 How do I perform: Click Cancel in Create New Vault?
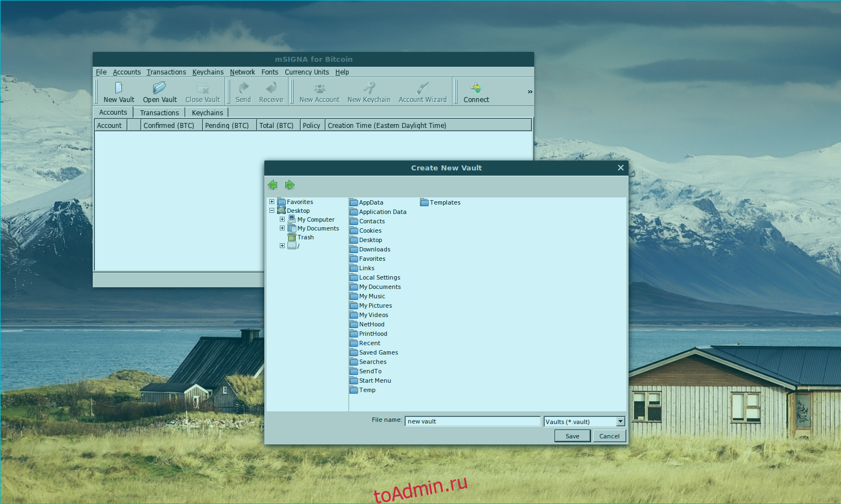[x=609, y=436]
